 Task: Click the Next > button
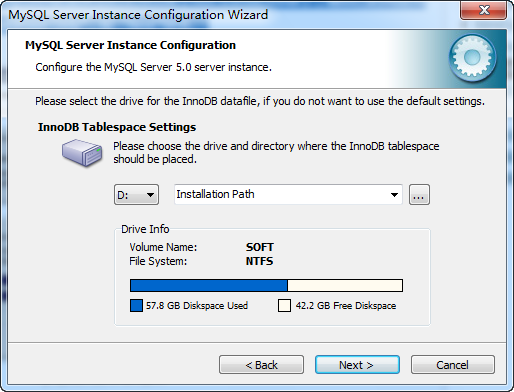357,365
